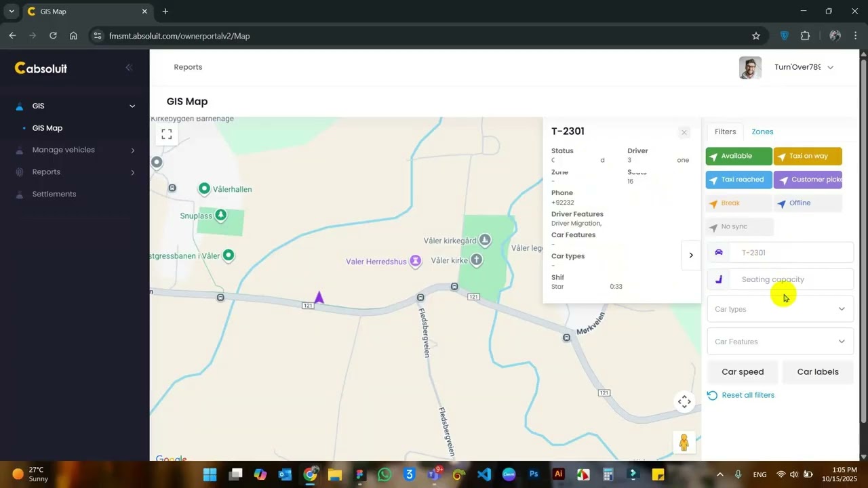Go back to previous page
Image resolution: width=868 pixels, height=488 pixels.
pos(12,36)
